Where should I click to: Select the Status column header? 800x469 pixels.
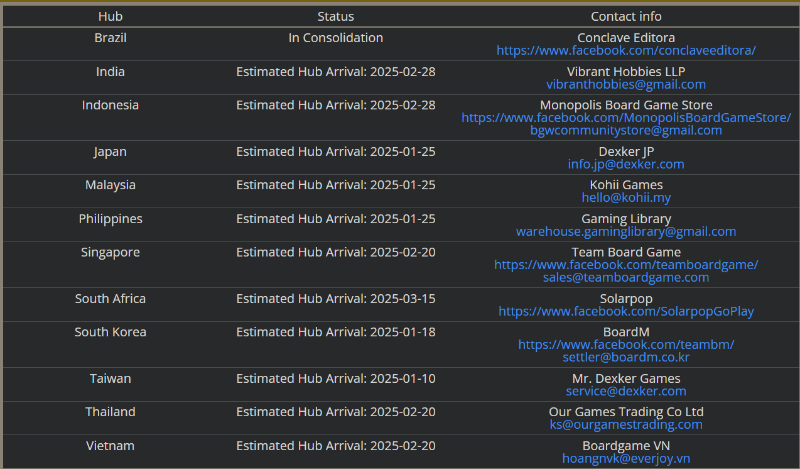point(336,16)
